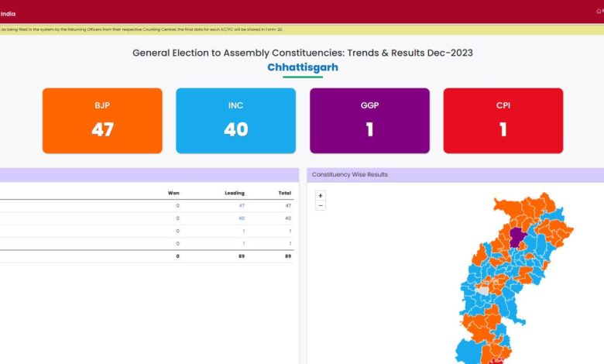Click the home icon in top header
Viewport: 604px width, 364px height.
pyautogui.click(x=598, y=11)
